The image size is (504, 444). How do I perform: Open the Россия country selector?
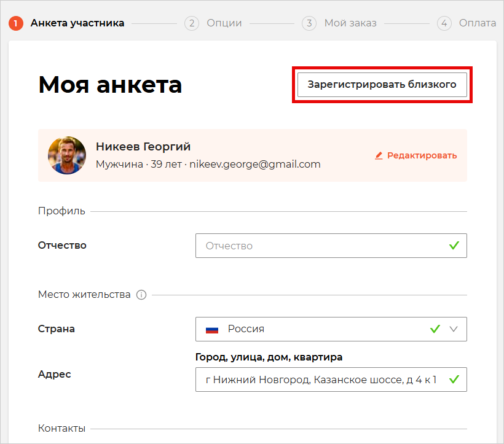[x=331, y=329]
